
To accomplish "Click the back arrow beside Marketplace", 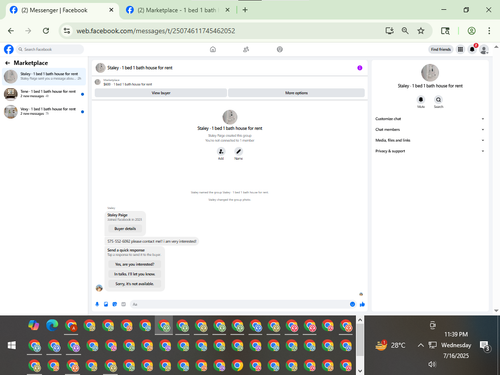I will coord(7,63).
